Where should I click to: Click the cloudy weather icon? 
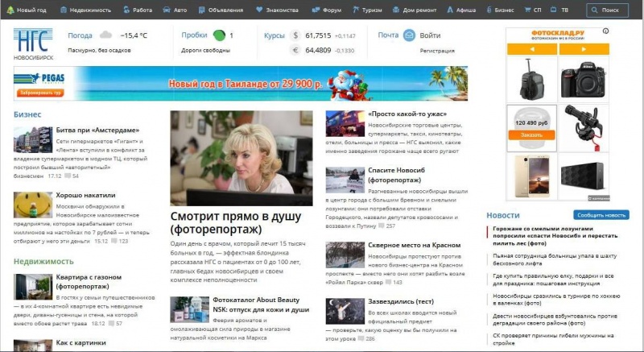(105, 35)
